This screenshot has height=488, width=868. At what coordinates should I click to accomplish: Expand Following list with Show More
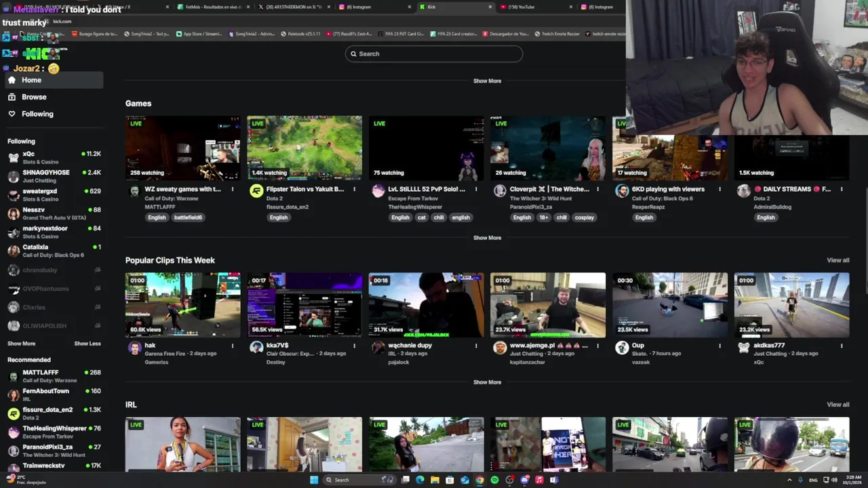(21, 344)
